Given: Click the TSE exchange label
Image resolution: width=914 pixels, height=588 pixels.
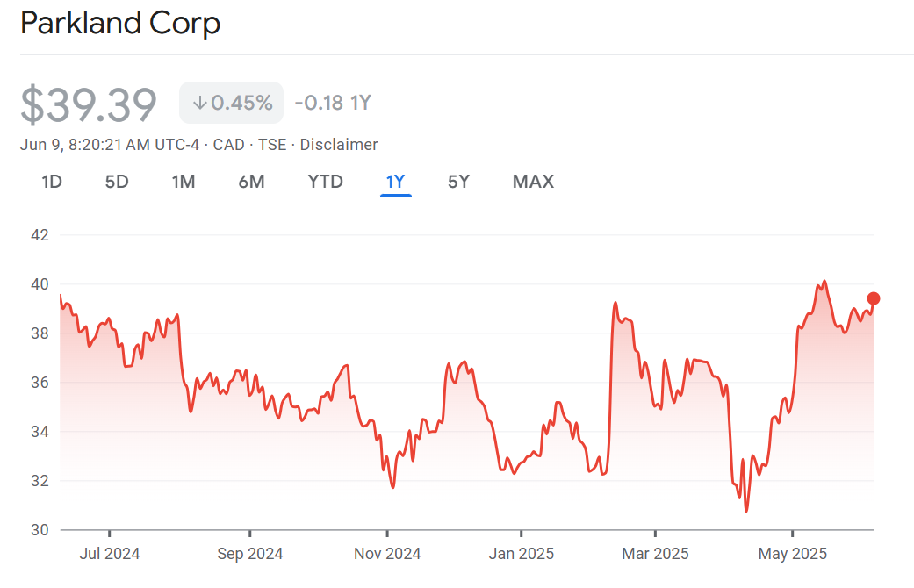Looking at the screenshot, I should click(272, 145).
